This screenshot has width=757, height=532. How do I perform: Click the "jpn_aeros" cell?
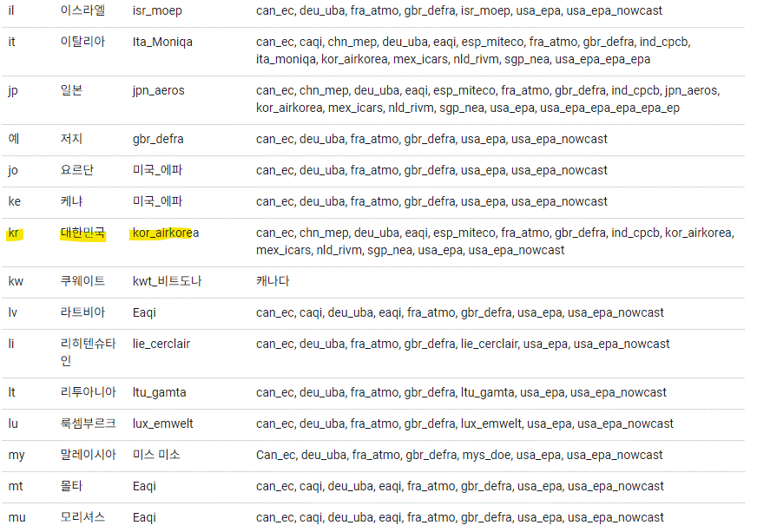158,91
